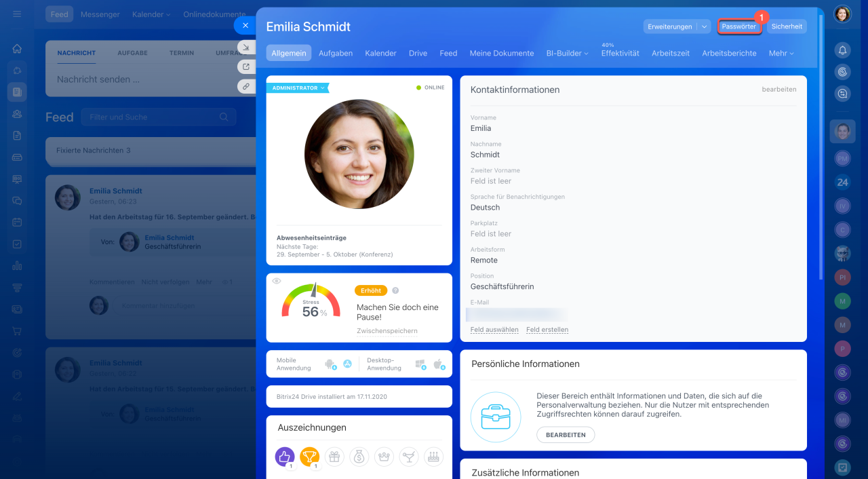The height and width of the screenshot is (479, 868).
Task: Open the Kalender profile tab
Action: tap(380, 53)
